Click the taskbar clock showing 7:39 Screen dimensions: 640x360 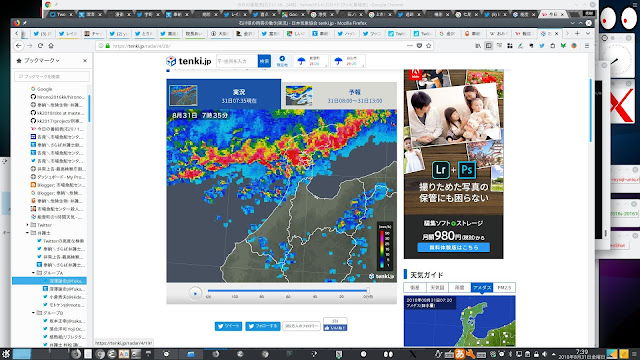582,354
